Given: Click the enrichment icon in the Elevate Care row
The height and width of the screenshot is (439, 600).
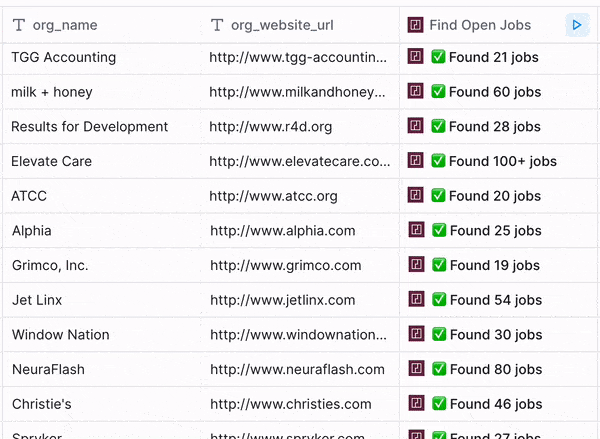Looking at the screenshot, I should pos(415,161).
